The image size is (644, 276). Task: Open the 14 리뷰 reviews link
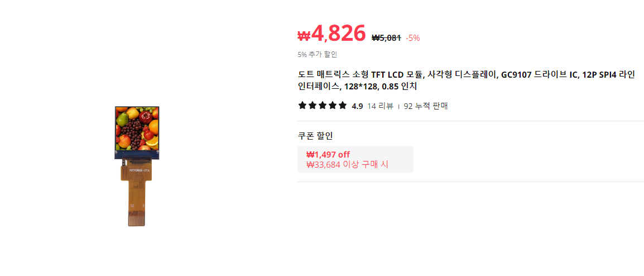[381, 106]
